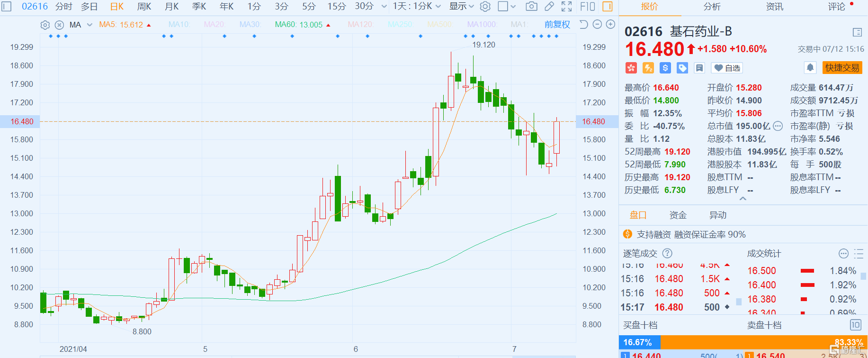Select the pencil drawing tool
The height and width of the screenshot is (358, 868).
(x=549, y=6)
